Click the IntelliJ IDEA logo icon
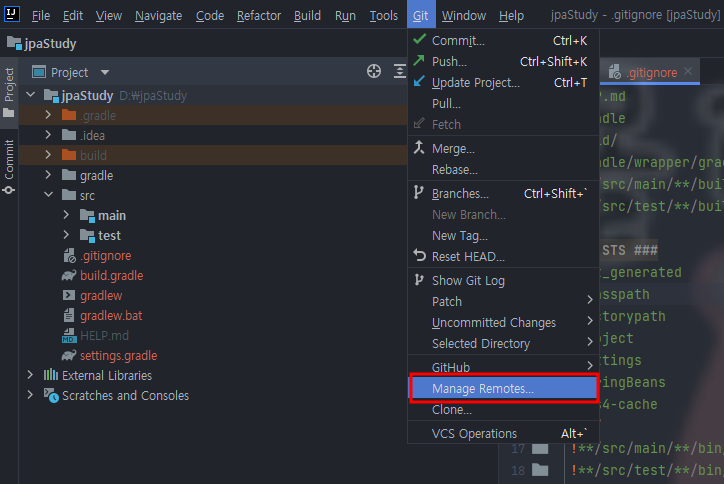 12,14
